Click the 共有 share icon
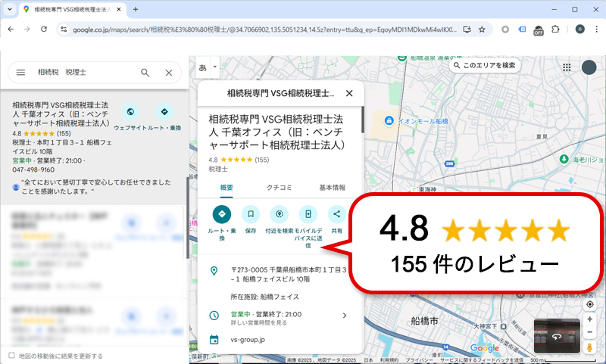The image size is (606, 364). pos(336,214)
